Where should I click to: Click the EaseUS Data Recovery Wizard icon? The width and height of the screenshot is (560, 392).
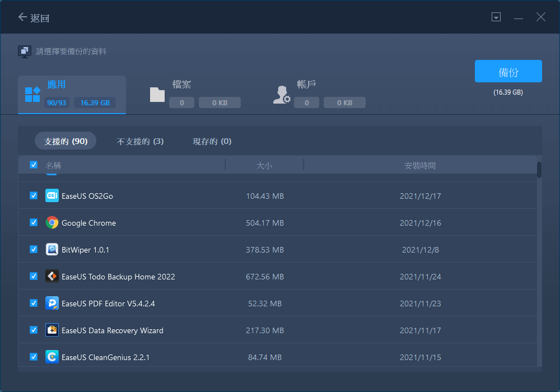pyautogui.click(x=52, y=330)
